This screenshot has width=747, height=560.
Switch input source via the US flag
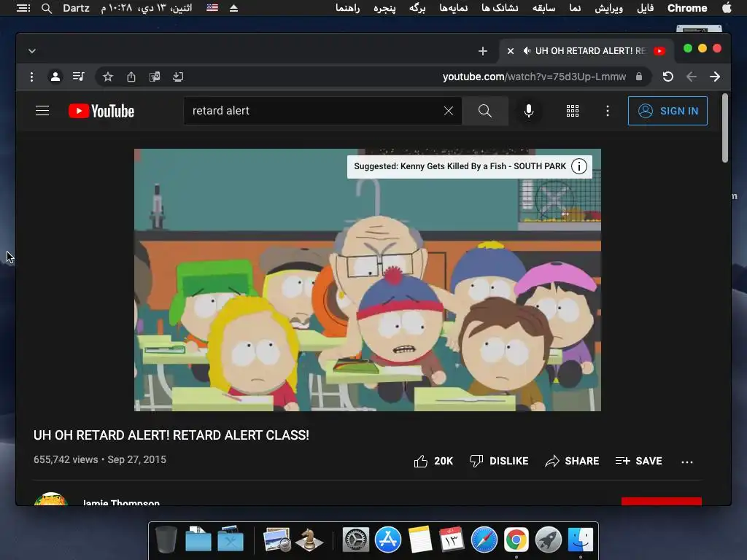point(212,7)
